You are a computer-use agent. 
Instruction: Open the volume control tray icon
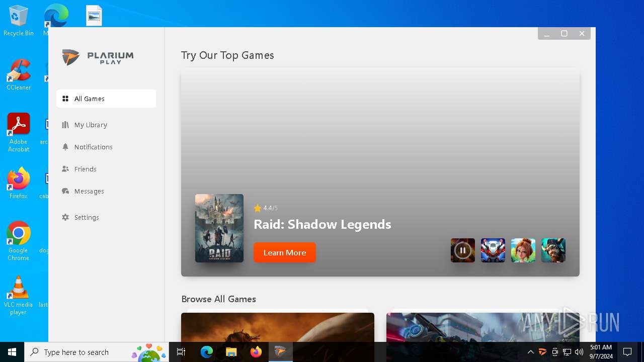(579, 352)
